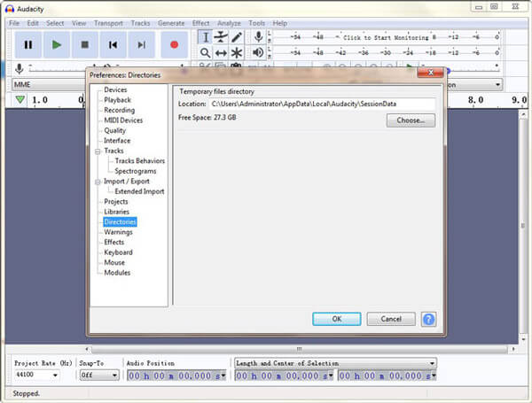The height and width of the screenshot is (403, 532).
Task: Click the Skip to Start button
Action: (113, 45)
